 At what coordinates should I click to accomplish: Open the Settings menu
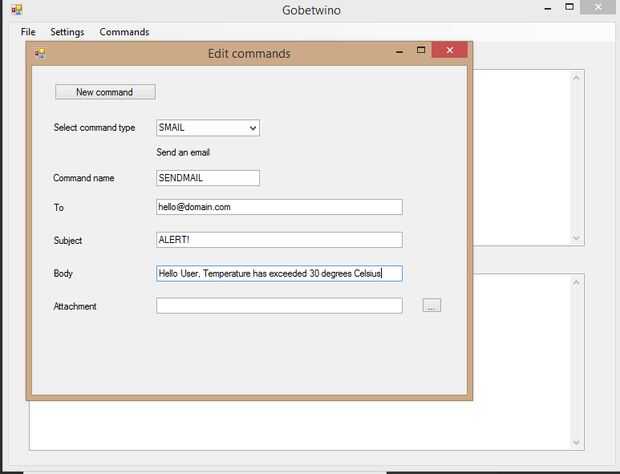point(67,32)
